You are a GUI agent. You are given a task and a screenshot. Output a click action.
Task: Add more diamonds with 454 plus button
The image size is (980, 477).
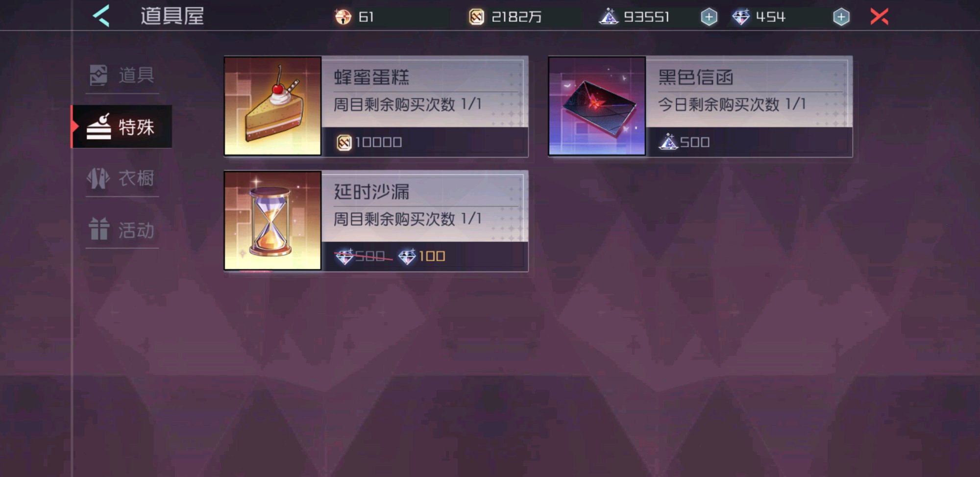[x=841, y=17]
